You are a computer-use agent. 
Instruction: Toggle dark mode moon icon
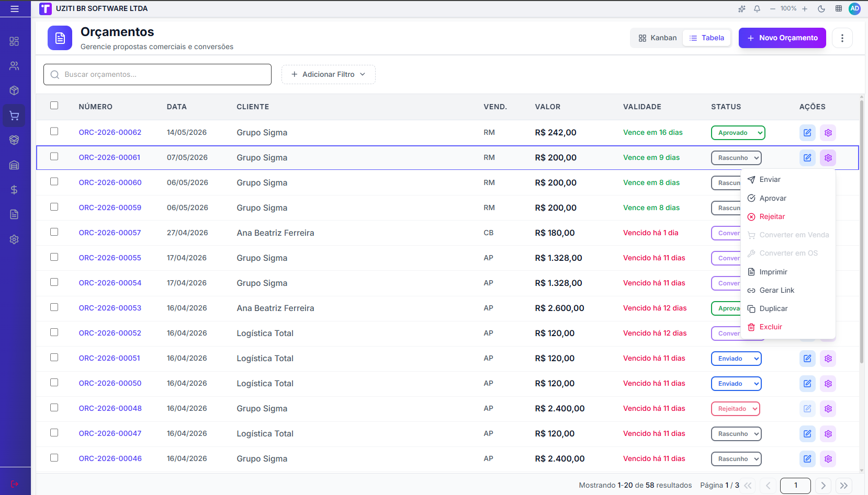[821, 9]
